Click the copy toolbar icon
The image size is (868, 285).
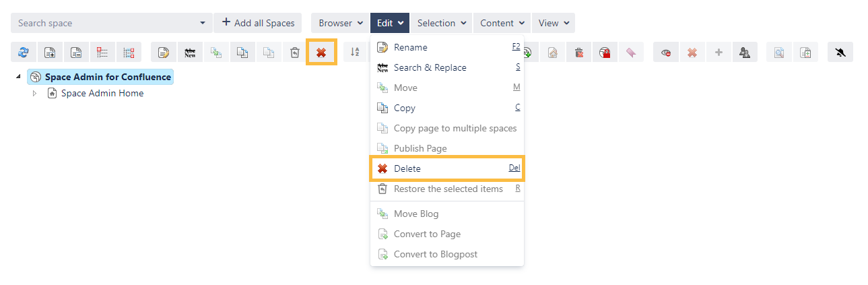coord(242,53)
